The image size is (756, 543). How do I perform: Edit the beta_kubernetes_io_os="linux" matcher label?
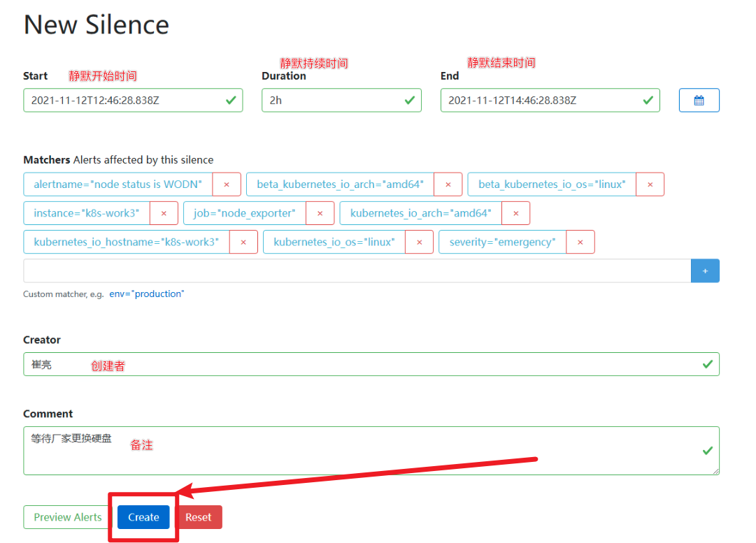[552, 184]
